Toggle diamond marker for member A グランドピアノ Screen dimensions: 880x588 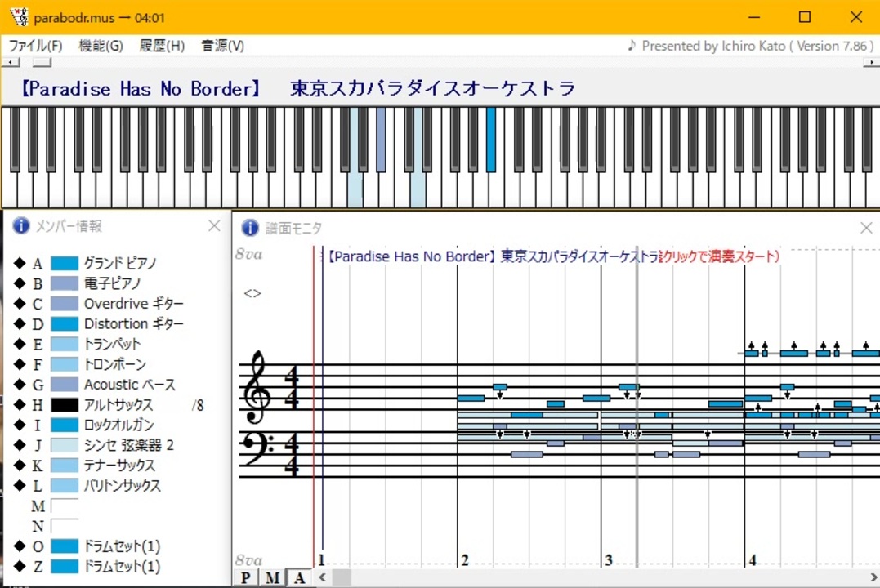point(20,263)
